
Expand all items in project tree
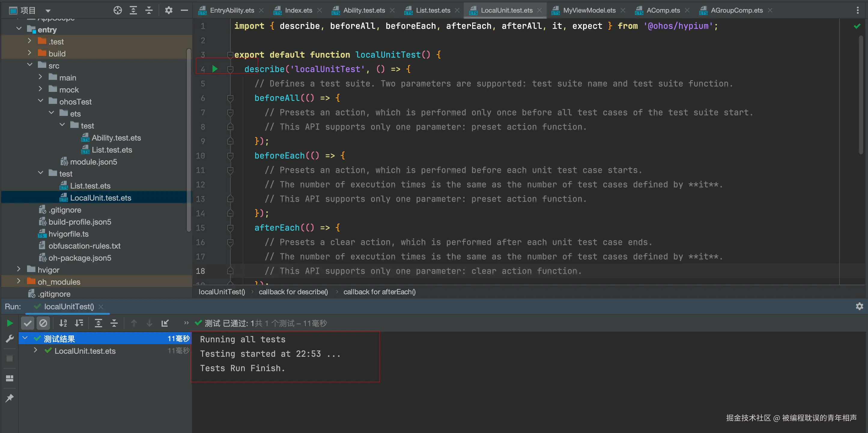click(x=133, y=11)
